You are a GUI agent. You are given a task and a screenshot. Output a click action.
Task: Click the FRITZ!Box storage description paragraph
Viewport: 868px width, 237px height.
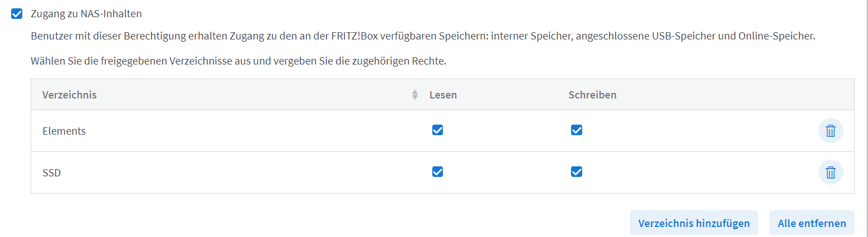tap(423, 37)
